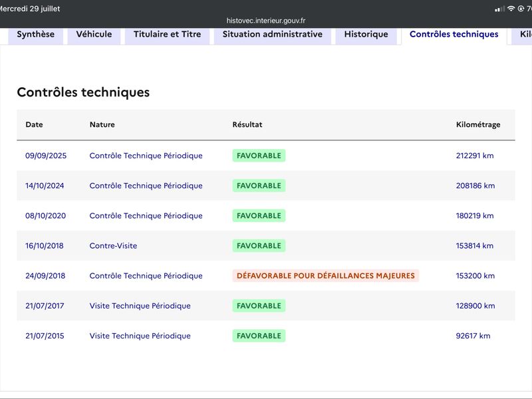Click the Résultat column header
Viewport: 532px width, 399px height.
click(247, 124)
